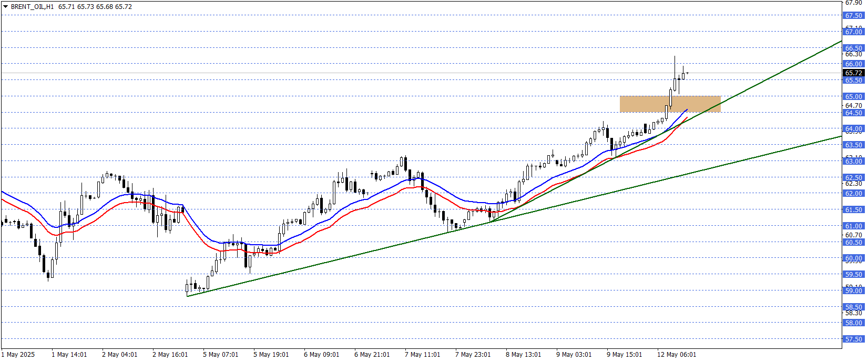The image size is (868, 361).
Task: Click the 61.00 price level label
Action: coord(853,226)
